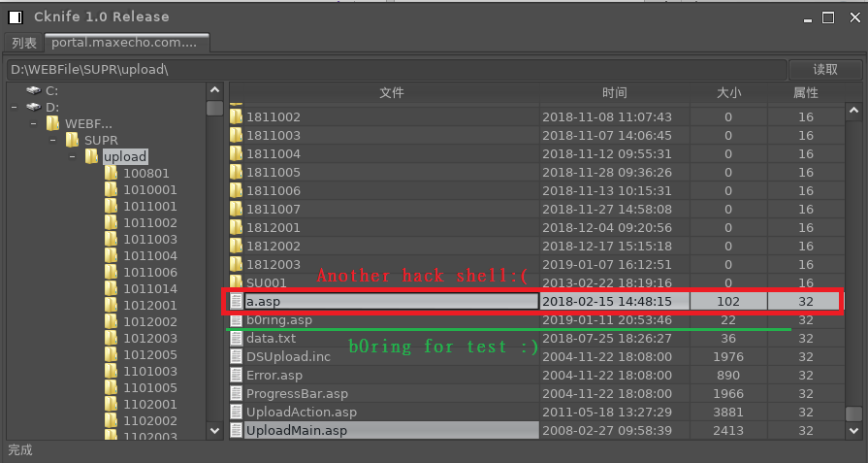Click timestamp 2018-02-15 14:48:15

[607, 301]
